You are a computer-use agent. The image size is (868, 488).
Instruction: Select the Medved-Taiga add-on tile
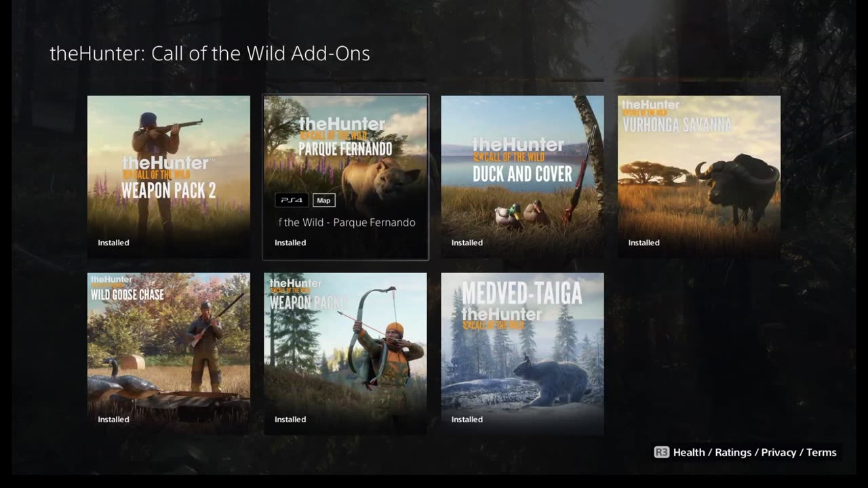[x=523, y=354]
